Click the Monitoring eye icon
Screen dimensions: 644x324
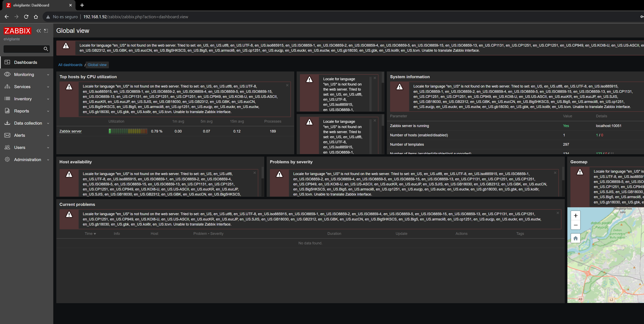click(x=7, y=74)
